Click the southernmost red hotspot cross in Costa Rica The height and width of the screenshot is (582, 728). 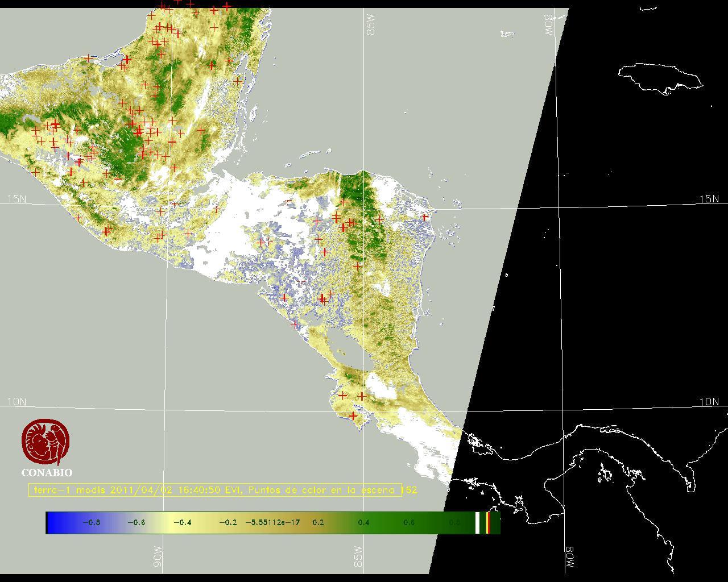353,416
